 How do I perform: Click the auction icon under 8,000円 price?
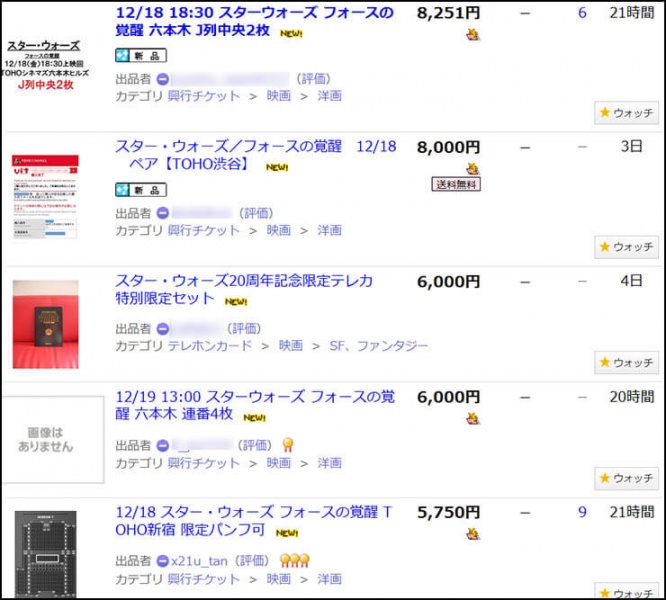pos(473,169)
